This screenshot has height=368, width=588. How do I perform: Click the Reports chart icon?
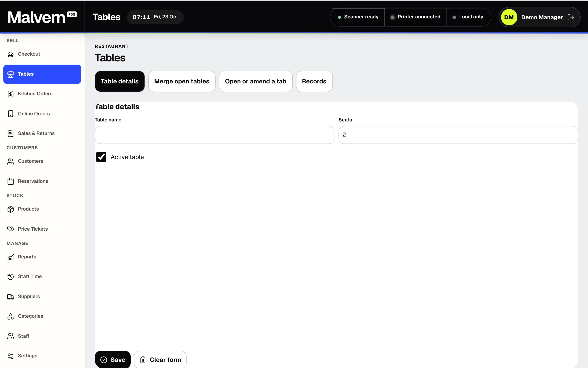point(10,257)
